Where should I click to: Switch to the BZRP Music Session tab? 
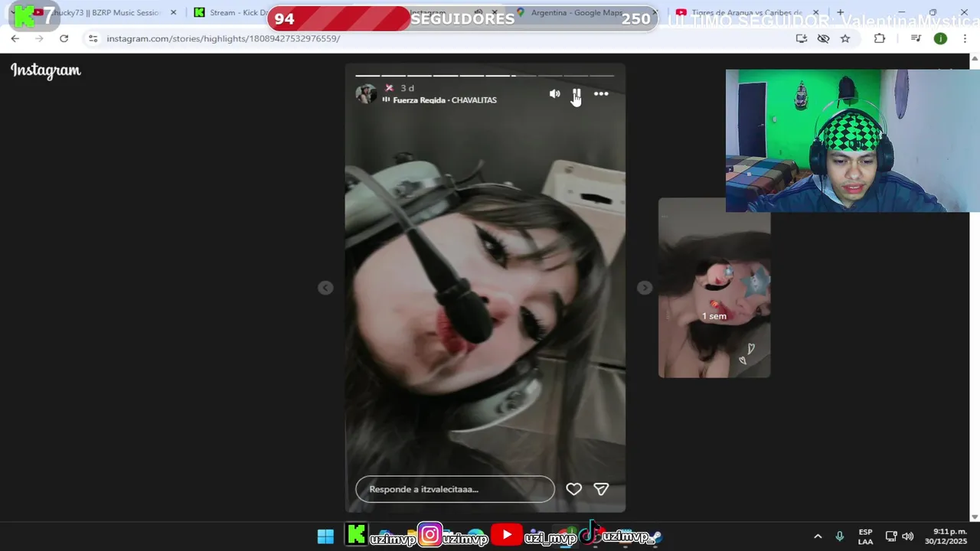[105, 13]
